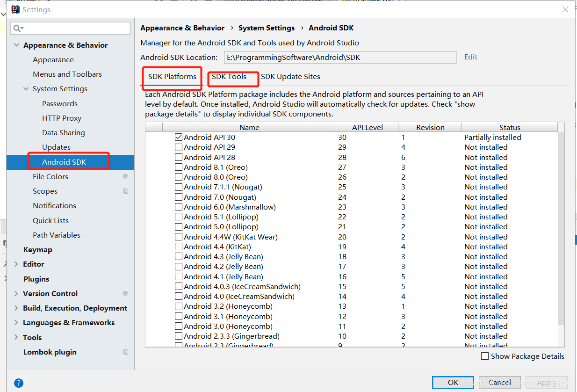Collapse the System Settings tree node

tap(26, 89)
